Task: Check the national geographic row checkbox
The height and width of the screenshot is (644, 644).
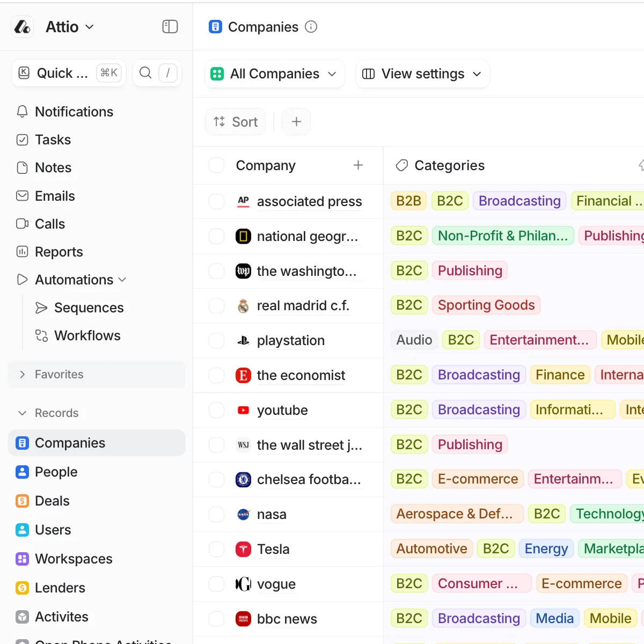Action: coord(216,236)
